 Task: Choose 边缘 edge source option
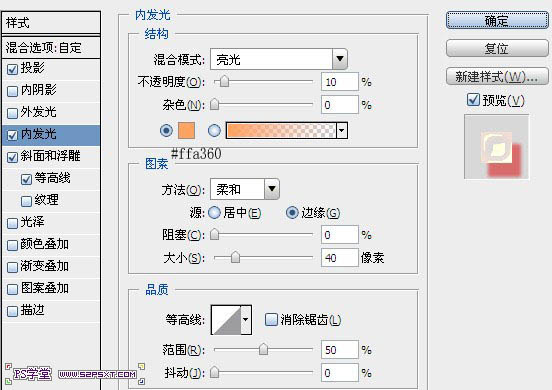[x=292, y=213]
